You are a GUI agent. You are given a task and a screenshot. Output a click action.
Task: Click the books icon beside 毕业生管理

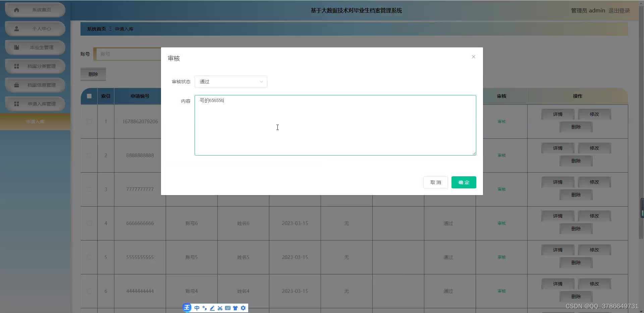click(16, 47)
